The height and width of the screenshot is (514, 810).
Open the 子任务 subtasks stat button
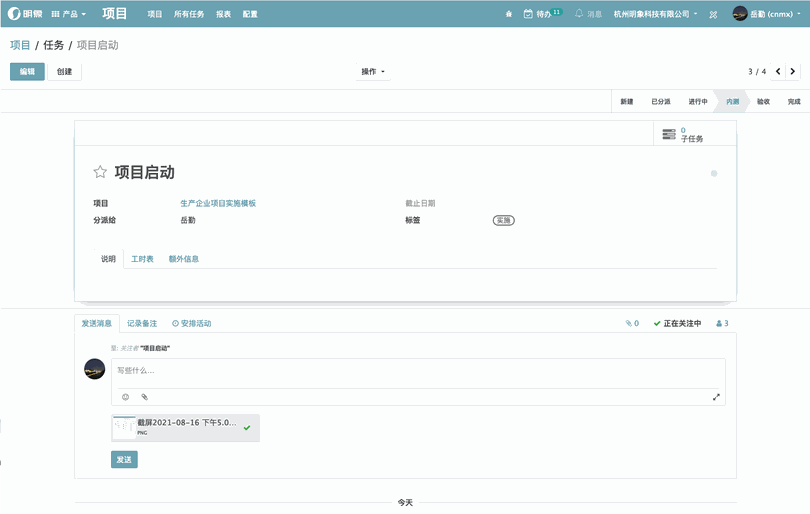click(684, 135)
